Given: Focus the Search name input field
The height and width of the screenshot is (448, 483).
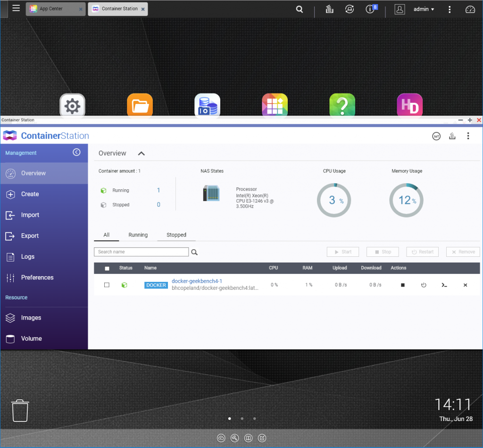Looking at the screenshot, I should [x=142, y=252].
